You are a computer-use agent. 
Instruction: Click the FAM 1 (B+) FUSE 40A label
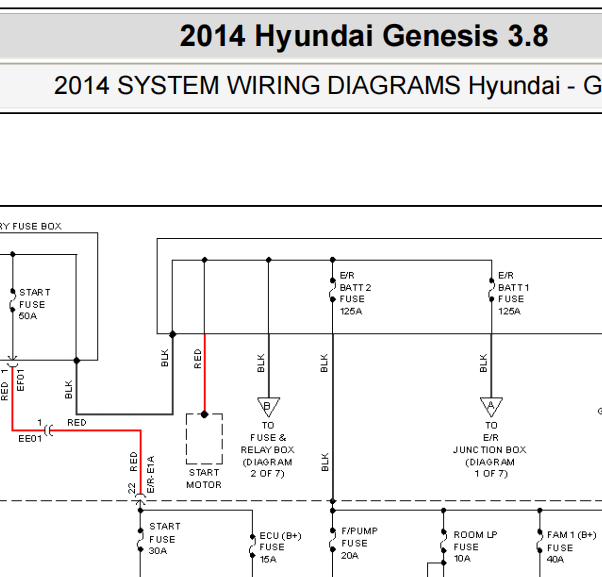coord(572,547)
